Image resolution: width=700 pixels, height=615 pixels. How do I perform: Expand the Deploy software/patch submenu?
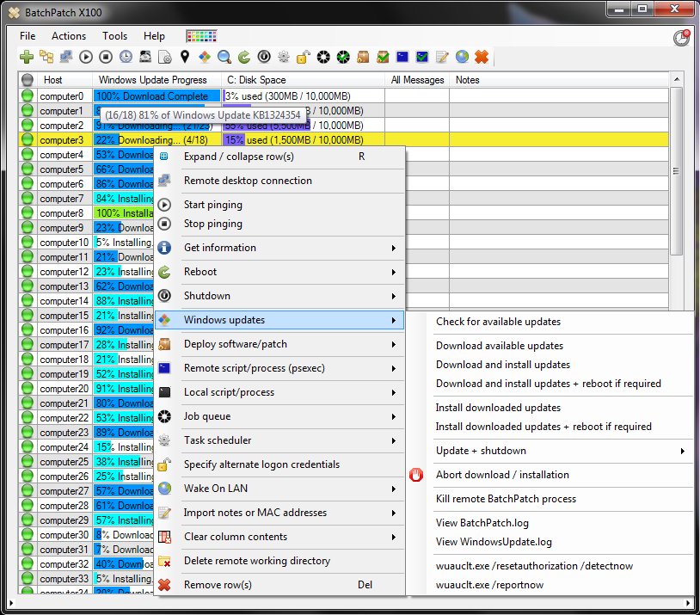(279, 344)
